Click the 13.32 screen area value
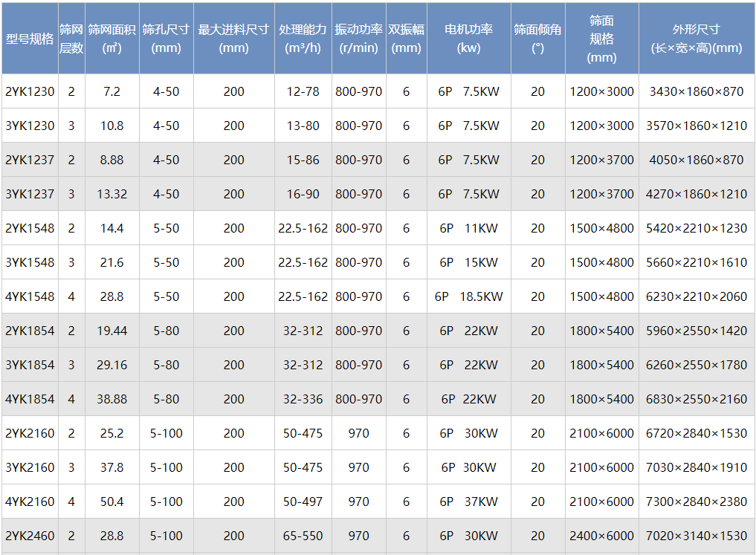 pyautogui.click(x=112, y=195)
